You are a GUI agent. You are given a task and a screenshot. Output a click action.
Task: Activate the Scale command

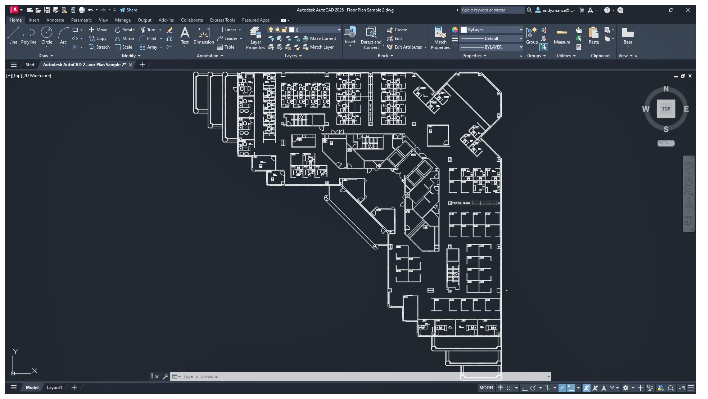[124, 47]
